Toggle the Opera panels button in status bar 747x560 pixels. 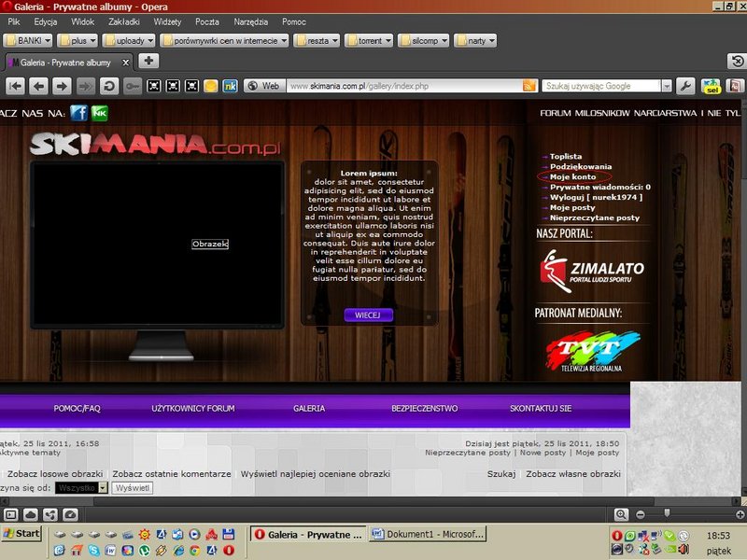(10, 514)
